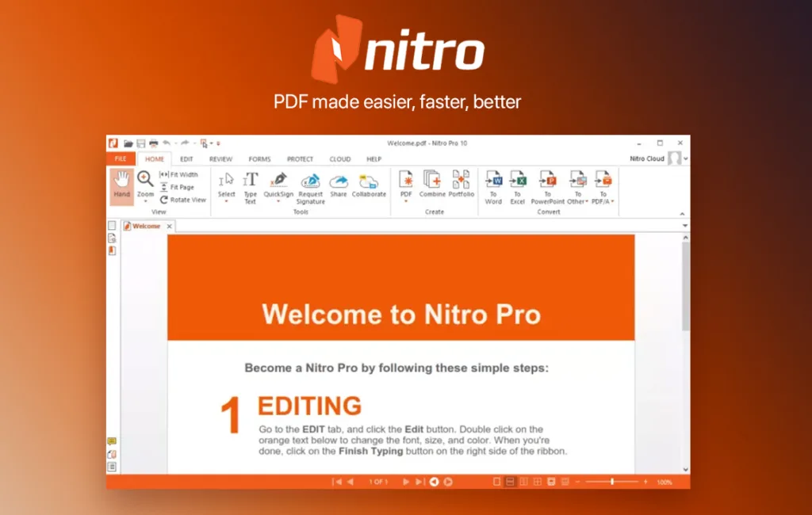Switch to single page view mode
The width and height of the screenshot is (812, 515).
point(496,481)
